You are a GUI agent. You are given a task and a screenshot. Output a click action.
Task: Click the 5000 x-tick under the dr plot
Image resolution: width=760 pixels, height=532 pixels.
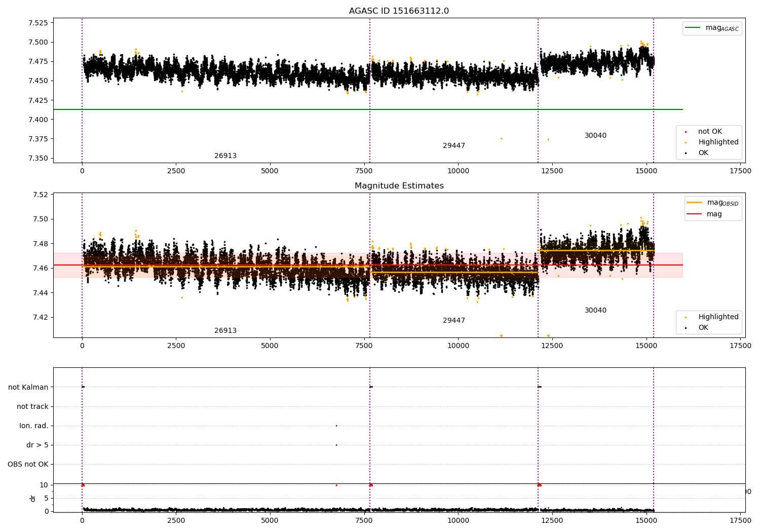click(x=270, y=520)
